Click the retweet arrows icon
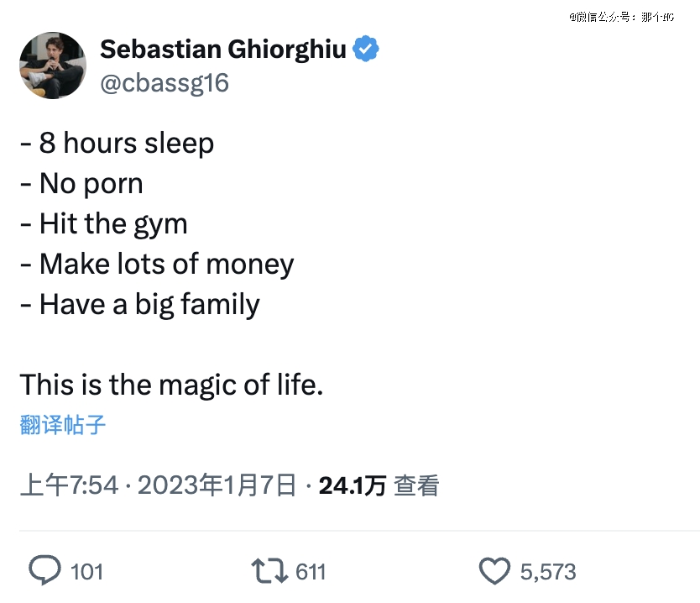Viewport: 700px width, 603px height. (x=269, y=571)
